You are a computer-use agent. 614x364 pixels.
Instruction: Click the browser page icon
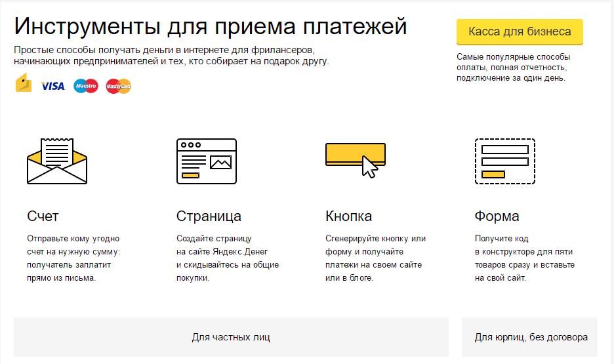[x=206, y=161]
